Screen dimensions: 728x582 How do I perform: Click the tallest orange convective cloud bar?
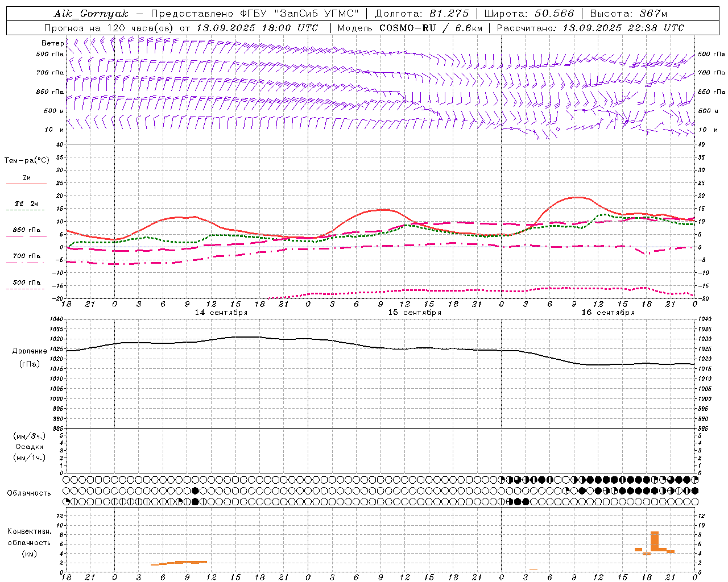click(x=655, y=541)
